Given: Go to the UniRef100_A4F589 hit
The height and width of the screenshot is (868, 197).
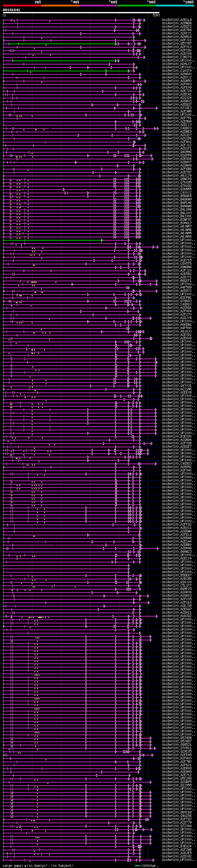Looking at the screenshot, I should tap(177, 287).
